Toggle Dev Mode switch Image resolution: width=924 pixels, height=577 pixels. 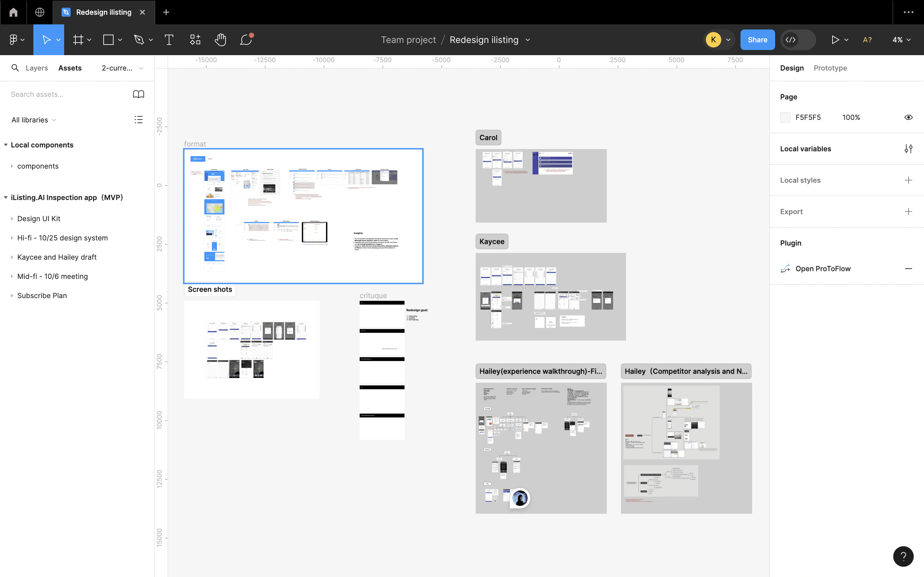click(798, 40)
